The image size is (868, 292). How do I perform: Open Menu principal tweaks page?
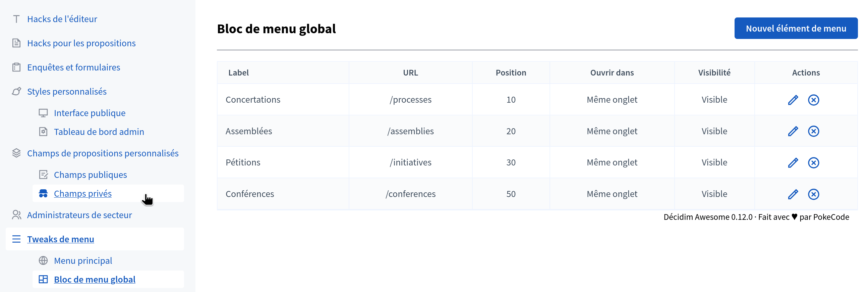tap(82, 261)
